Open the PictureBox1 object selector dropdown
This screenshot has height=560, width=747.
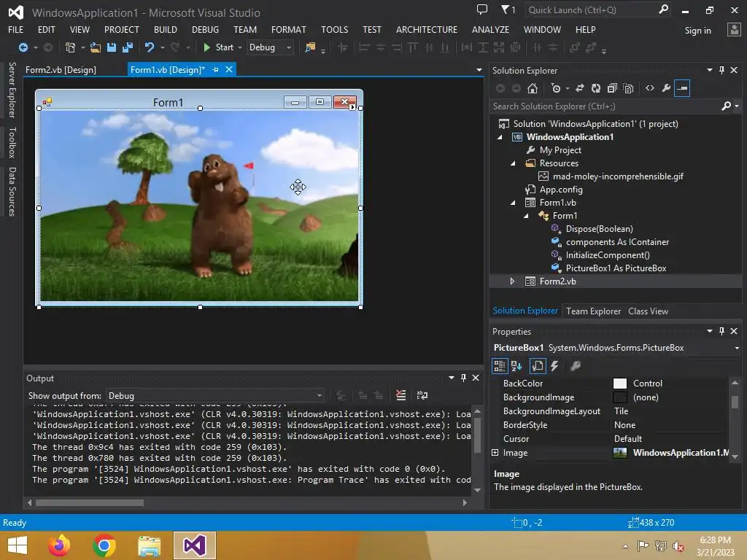pos(737,348)
